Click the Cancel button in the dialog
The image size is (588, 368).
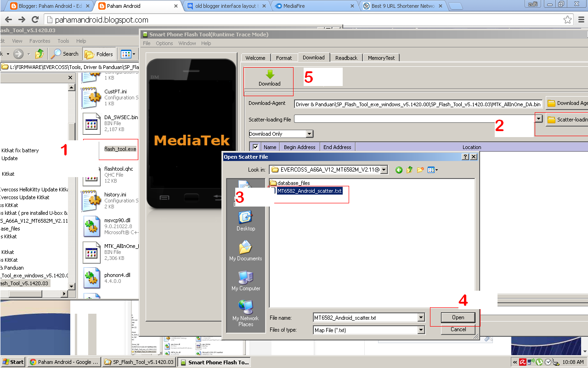click(458, 329)
